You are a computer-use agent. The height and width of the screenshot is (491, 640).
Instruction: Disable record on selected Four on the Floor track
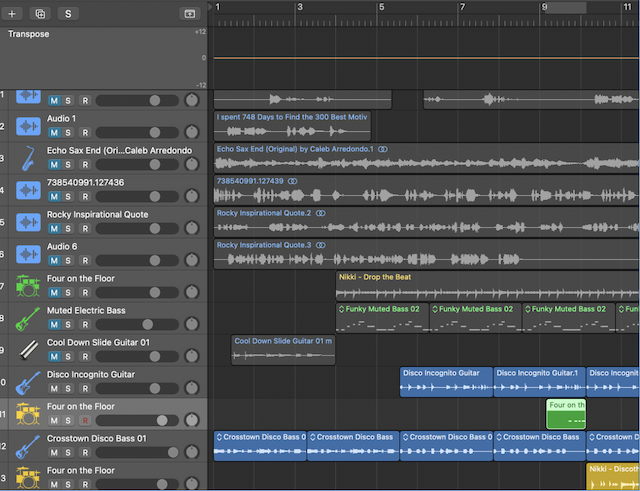(x=85, y=421)
